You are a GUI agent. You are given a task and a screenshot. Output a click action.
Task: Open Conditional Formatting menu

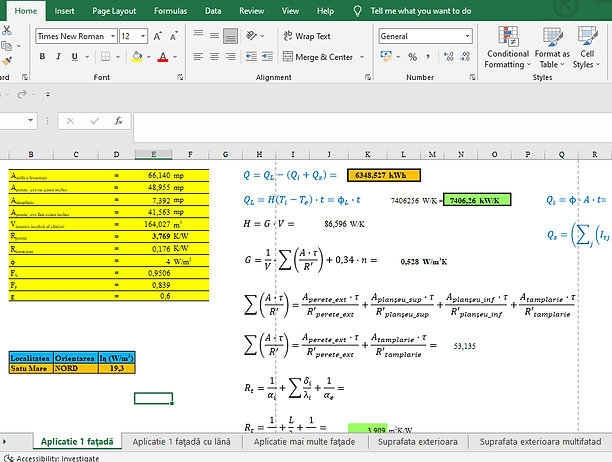click(508, 49)
